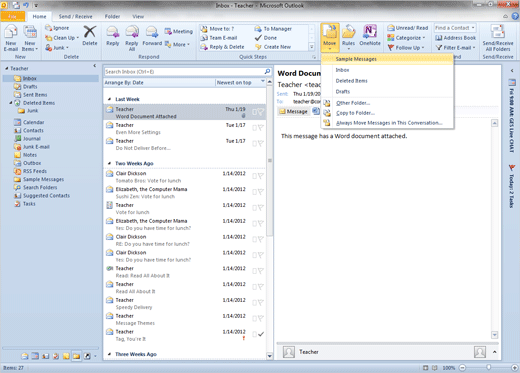
Task: Flag the Sushi Zen message
Action: point(261,192)
